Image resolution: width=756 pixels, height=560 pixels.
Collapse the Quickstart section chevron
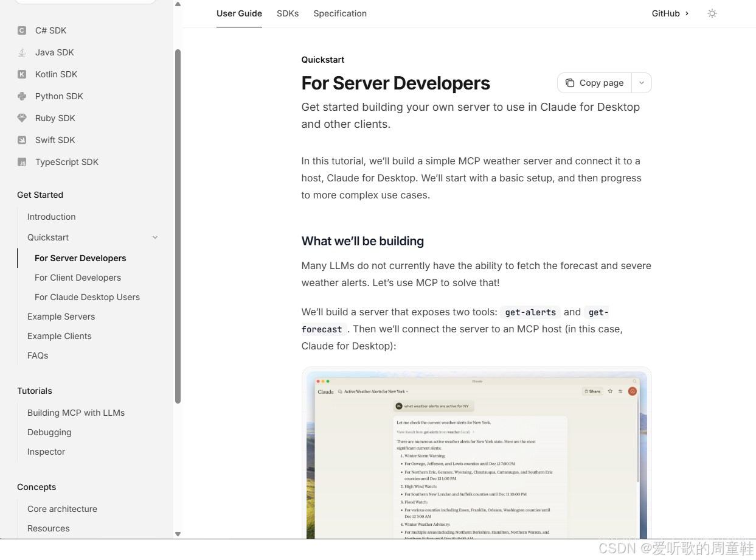click(x=155, y=237)
